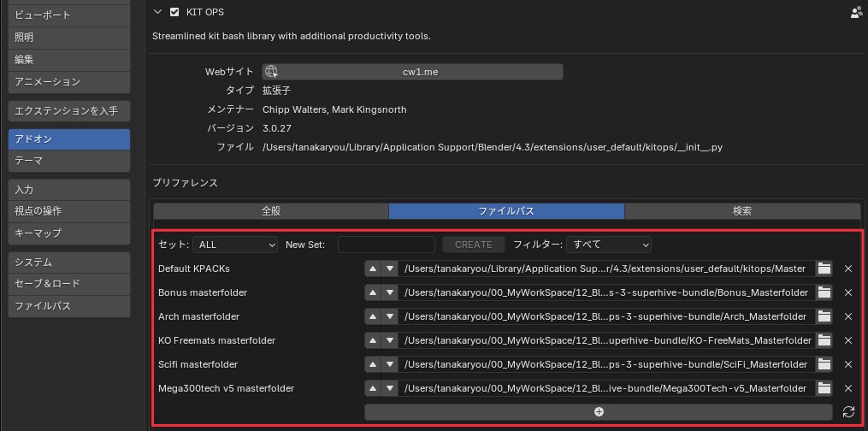Screen dimensions: 868x431
Task: Remove the Scifi masterfolder entry
Action: click(848, 364)
